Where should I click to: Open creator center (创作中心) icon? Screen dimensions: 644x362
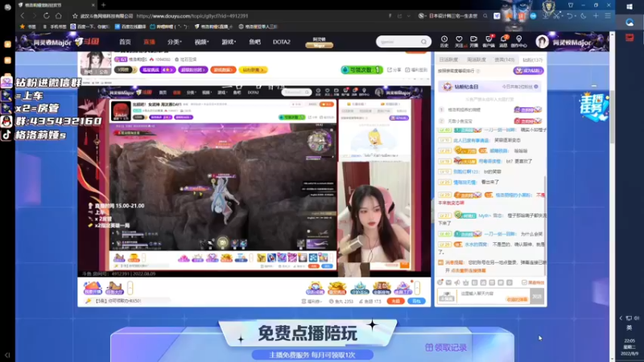[x=518, y=42]
